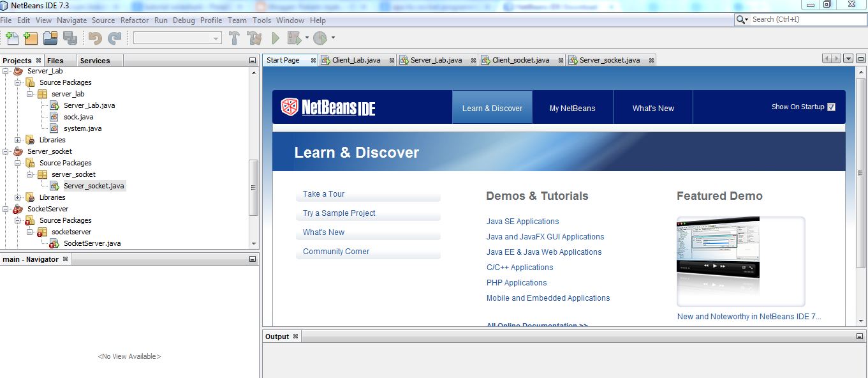Expand Libraries under Server_Lab project
This screenshot has width=868, height=378.
[18, 140]
